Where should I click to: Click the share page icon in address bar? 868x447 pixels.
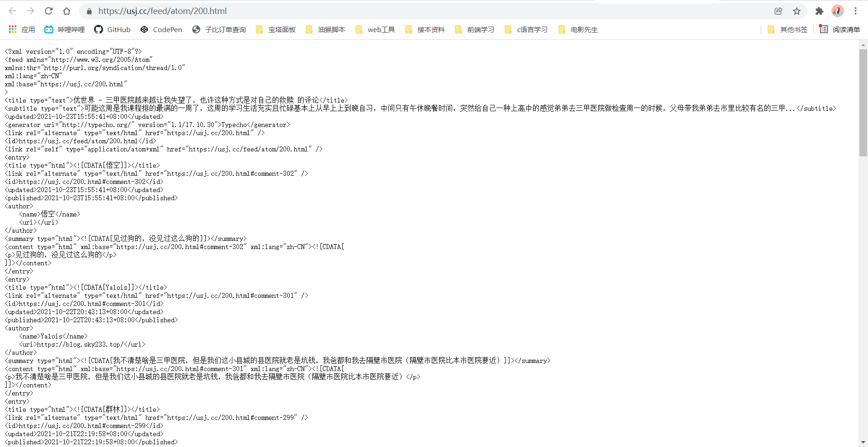point(778,11)
